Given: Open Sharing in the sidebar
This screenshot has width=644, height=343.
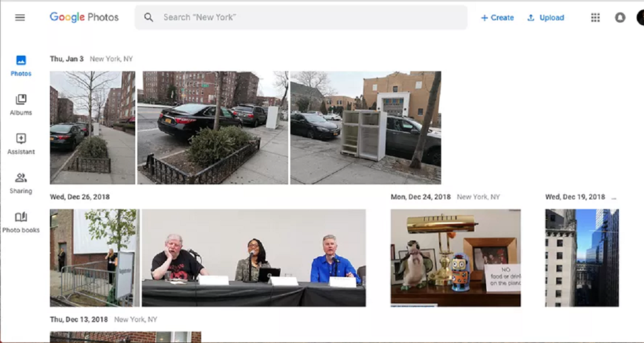Looking at the screenshot, I should point(21,182).
